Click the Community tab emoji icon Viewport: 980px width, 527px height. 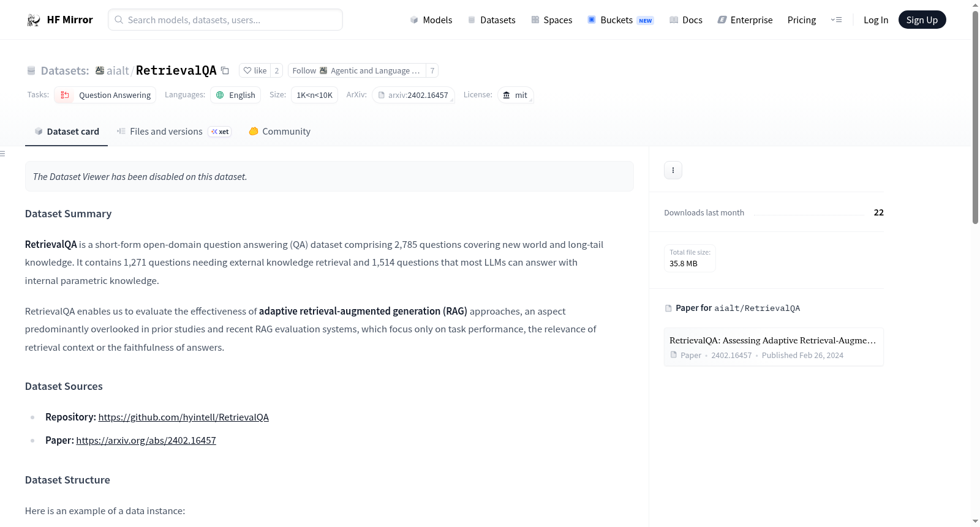click(x=254, y=131)
